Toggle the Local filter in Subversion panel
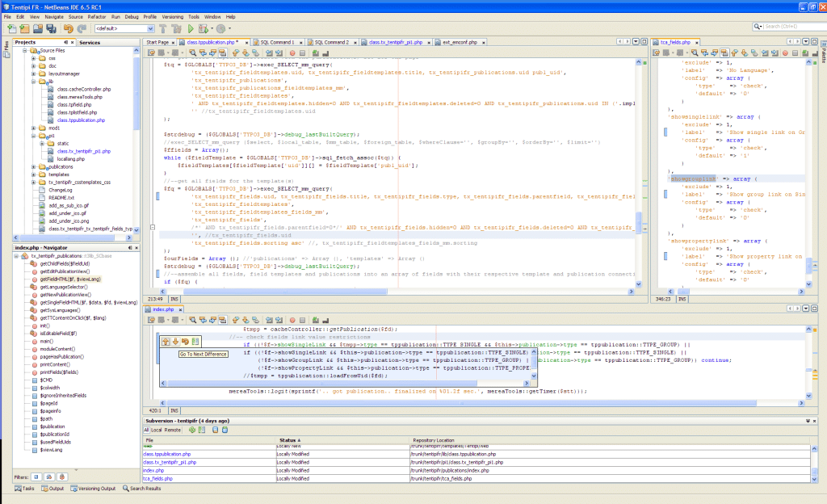The width and height of the screenshot is (827, 504). (157, 430)
